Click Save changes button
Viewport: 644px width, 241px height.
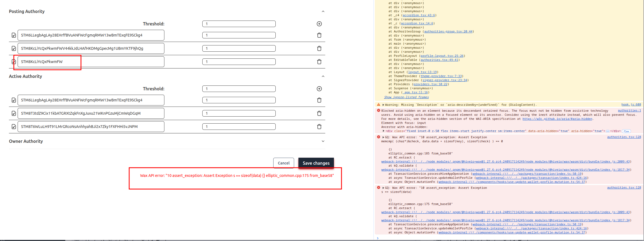click(x=316, y=163)
